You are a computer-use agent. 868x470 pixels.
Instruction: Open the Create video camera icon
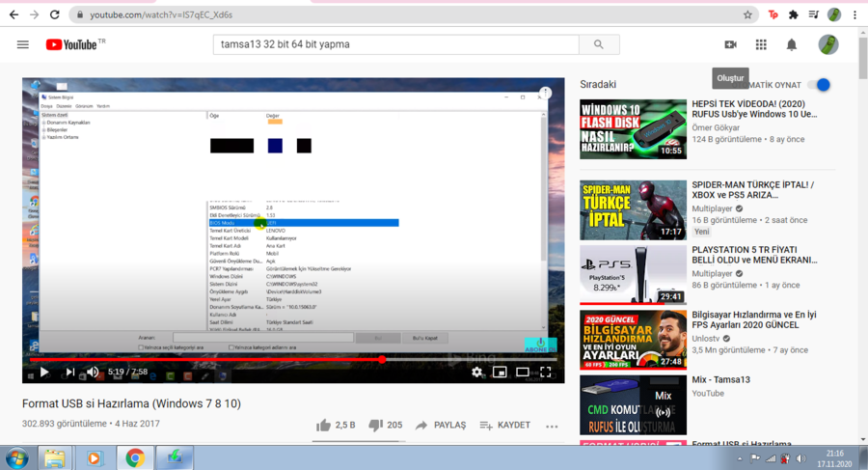tap(731, 44)
